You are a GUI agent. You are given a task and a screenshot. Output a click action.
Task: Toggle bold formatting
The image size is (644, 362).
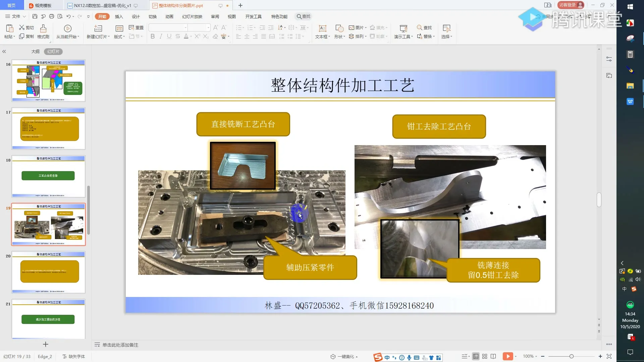153,37
